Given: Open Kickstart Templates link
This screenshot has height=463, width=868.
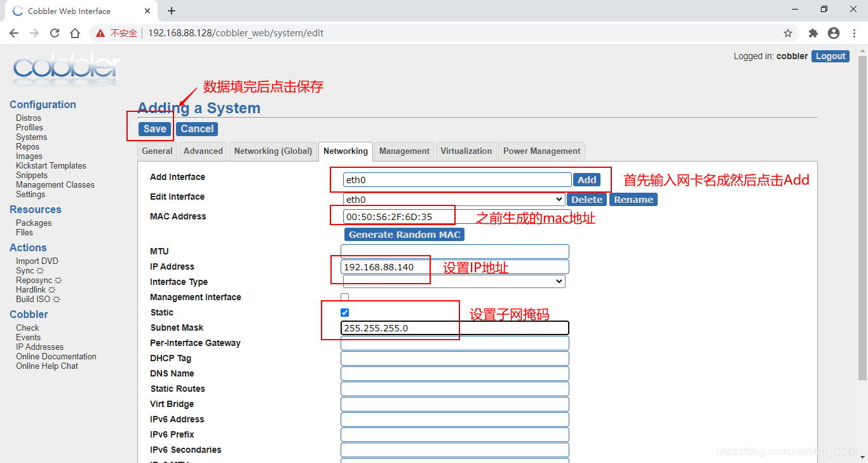Looking at the screenshot, I should click(51, 165).
